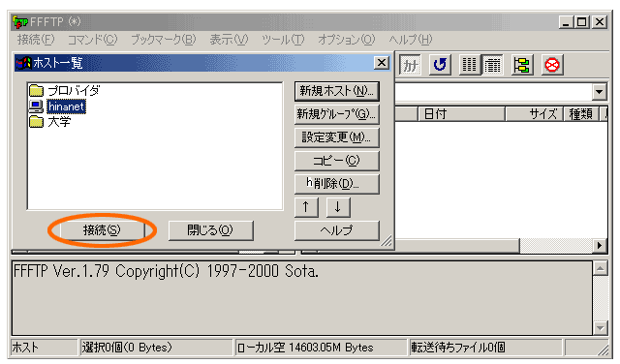Open the 接続(F) menu
The height and width of the screenshot is (364, 620).
point(36,40)
